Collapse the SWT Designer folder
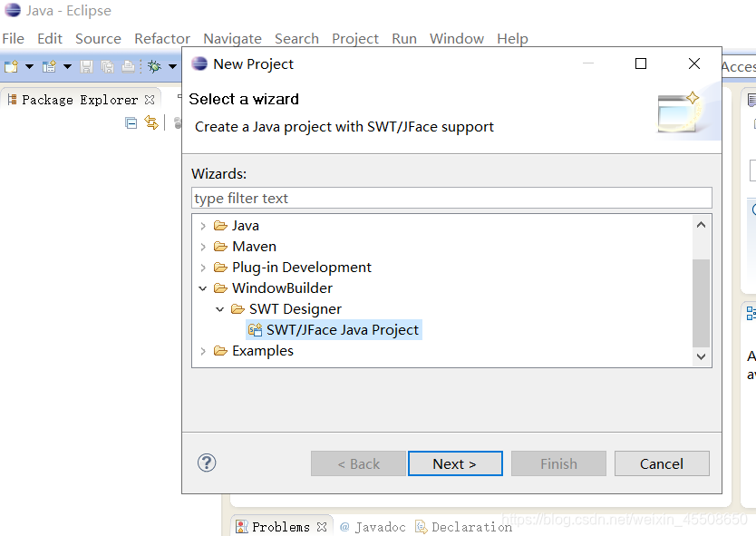 pyautogui.click(x=220, y=309)
